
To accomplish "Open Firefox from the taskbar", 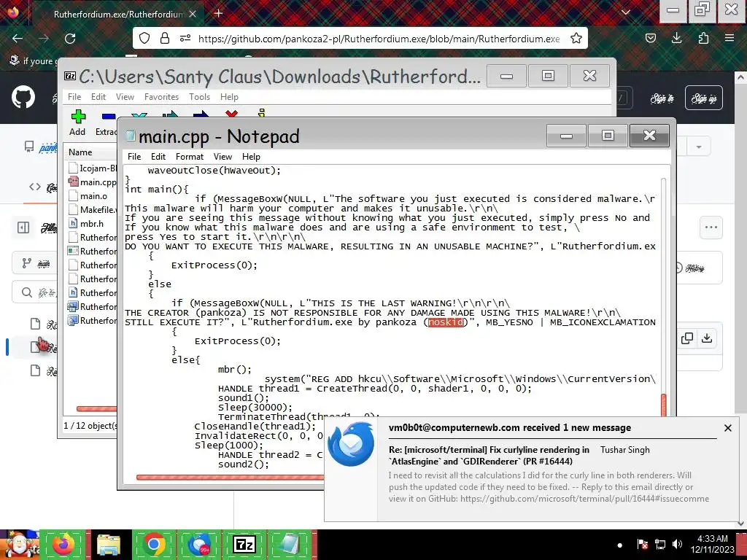I will pos(63,544).
